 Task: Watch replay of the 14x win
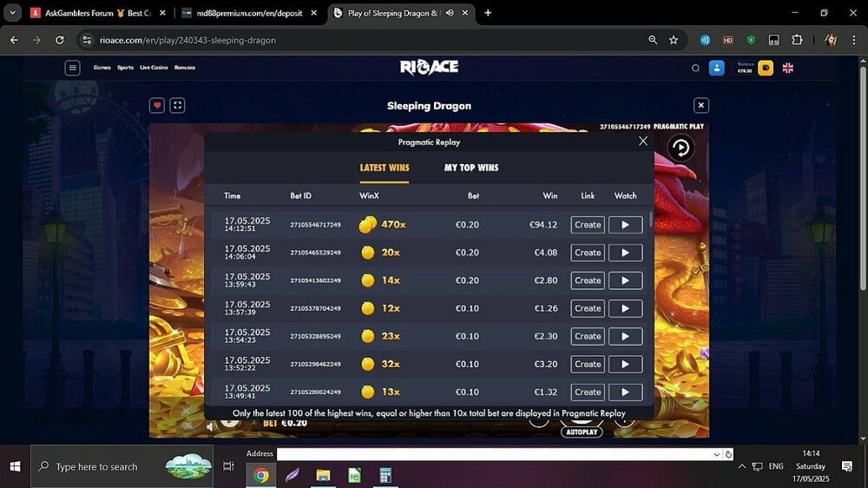click(x=626, y=280)
